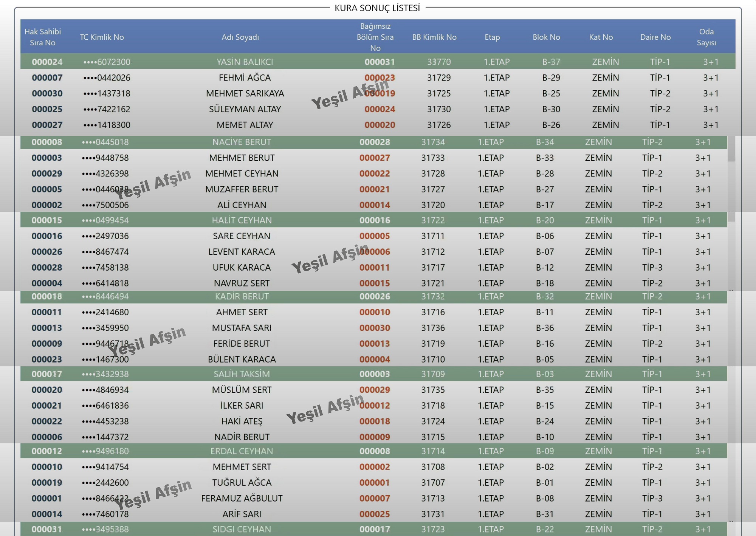The width and height of the screenshot is (756, 536).
Task: Select the highlighted ERDAL CEYHAN row
Action: [x=374, y=451]
